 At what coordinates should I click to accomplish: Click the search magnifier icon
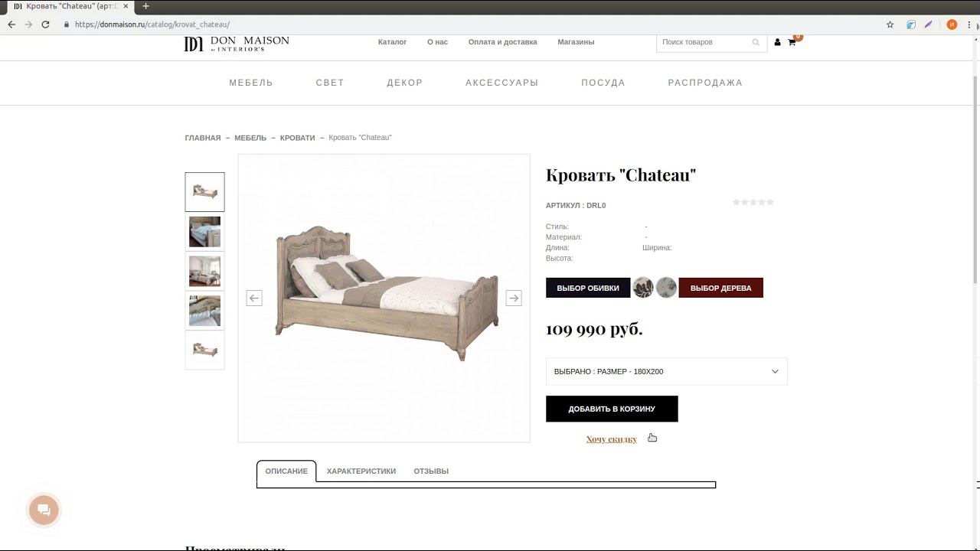756,42
